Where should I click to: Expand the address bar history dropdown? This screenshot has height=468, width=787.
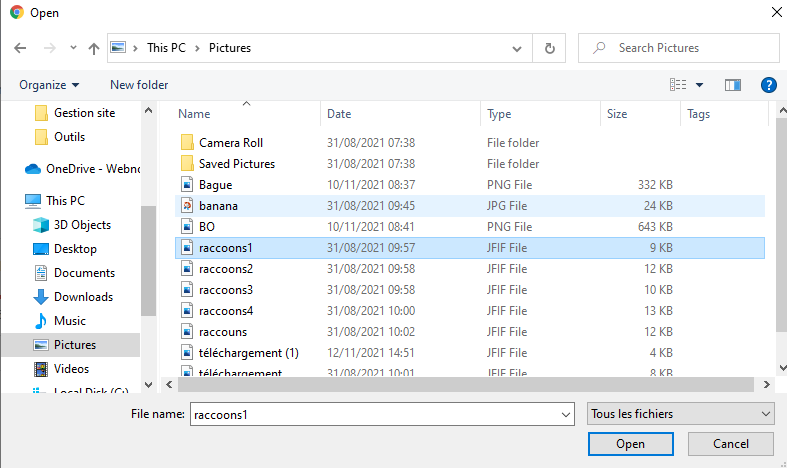click(517, 48)
